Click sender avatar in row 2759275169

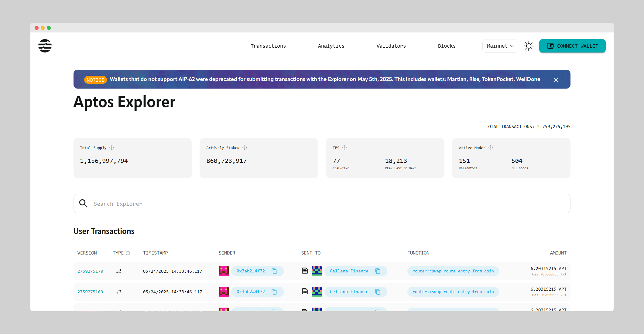[x=224, y=292]
